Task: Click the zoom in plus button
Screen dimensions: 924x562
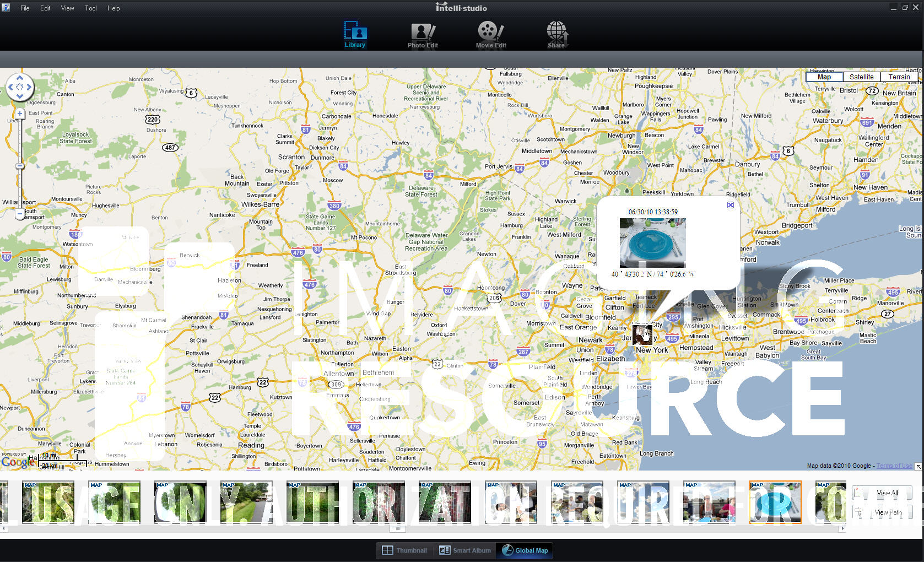Action: 20,114
